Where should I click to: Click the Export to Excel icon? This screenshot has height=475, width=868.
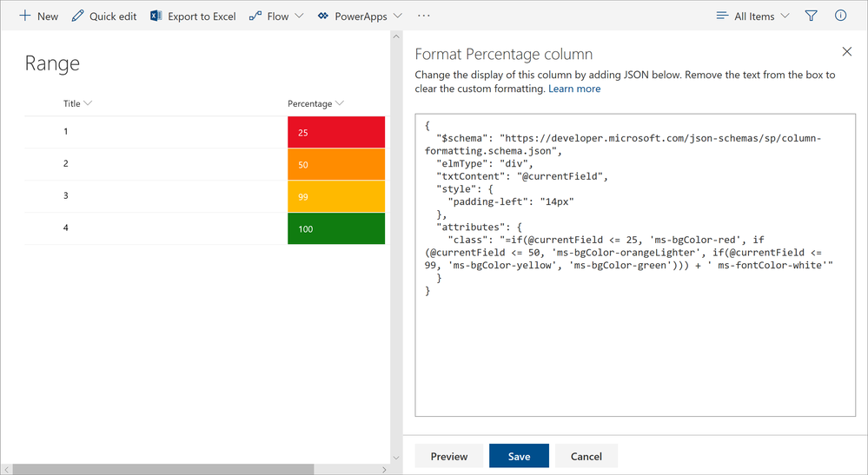point(156,16)
